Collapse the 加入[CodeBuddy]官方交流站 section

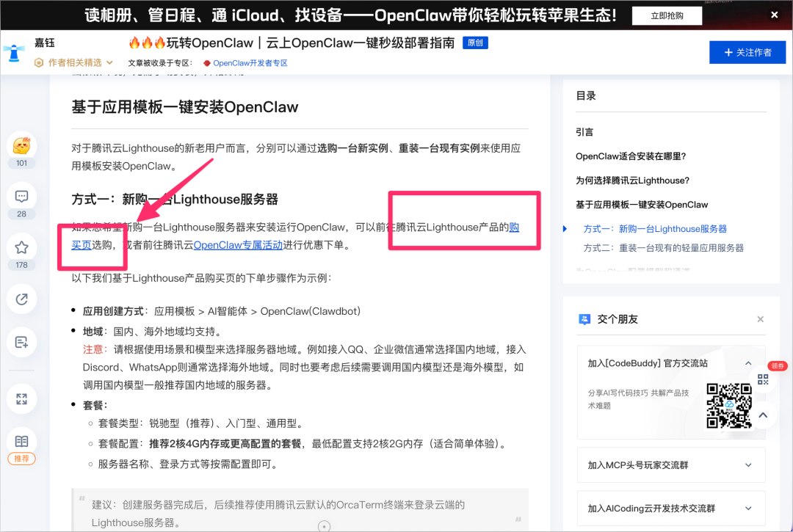tap(748, 362)
